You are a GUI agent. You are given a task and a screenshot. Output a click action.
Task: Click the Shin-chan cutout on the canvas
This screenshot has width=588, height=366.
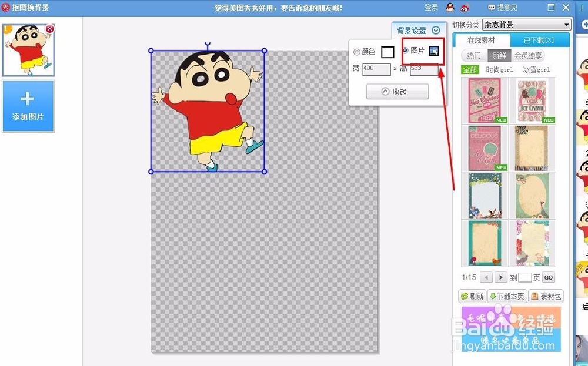tap(208, 111)
